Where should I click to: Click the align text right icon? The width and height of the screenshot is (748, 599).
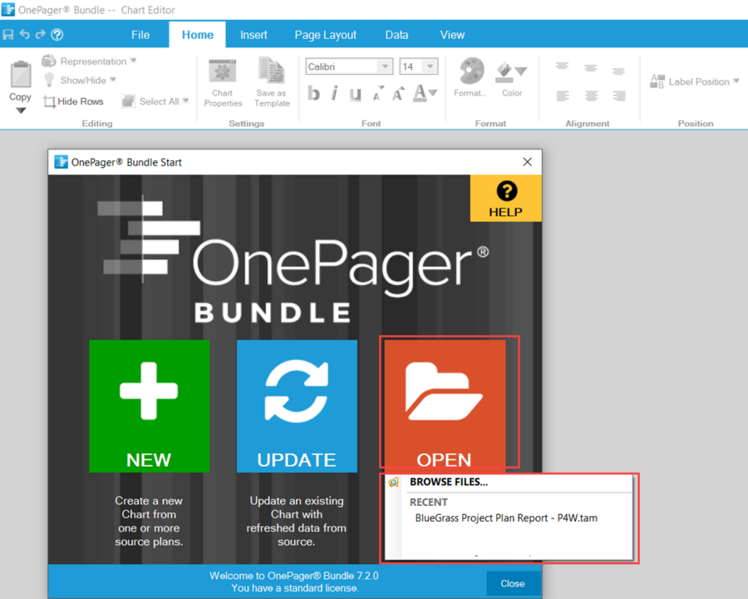pos(619,96)
